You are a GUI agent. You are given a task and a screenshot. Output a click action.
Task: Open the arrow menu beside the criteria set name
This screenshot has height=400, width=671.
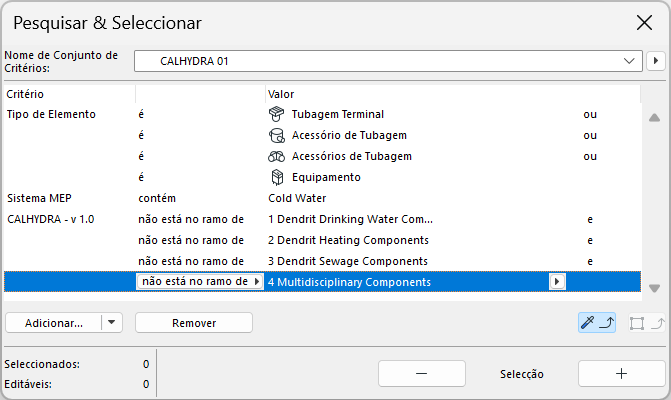coord(656,61)
